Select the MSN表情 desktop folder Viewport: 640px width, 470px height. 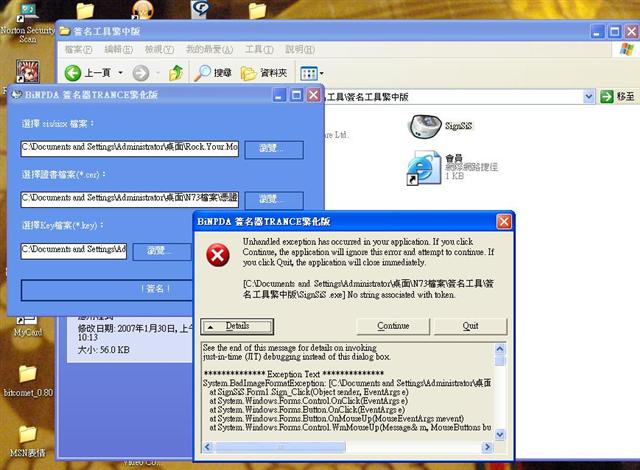pyautogui.click(x=27, y=441)
